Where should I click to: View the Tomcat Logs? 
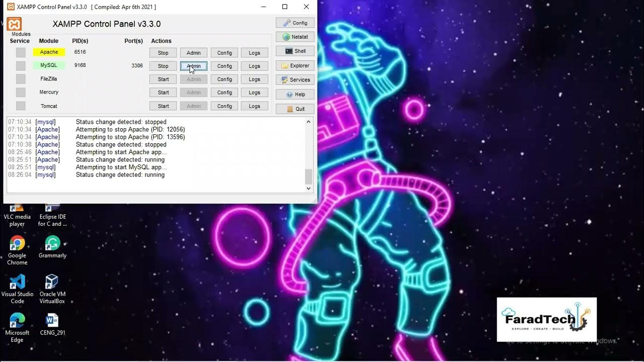tap(255, 106)
